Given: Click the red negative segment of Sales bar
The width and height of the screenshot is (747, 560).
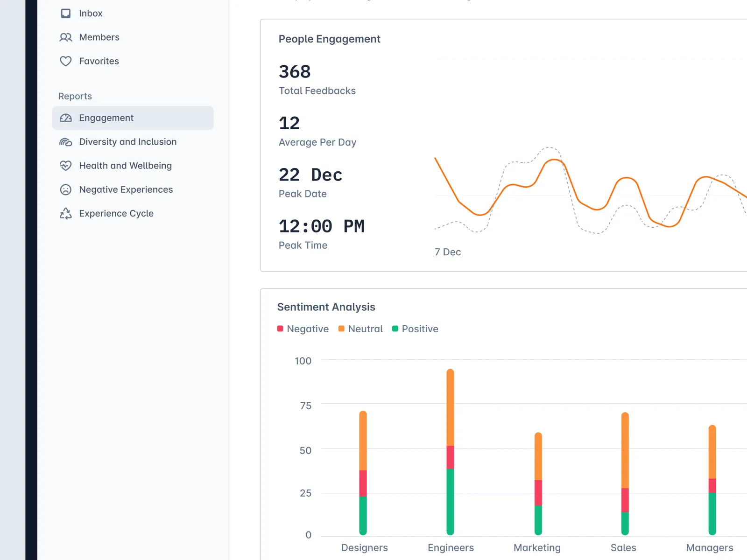Looking at the screenshot, I should coord(625,500).
